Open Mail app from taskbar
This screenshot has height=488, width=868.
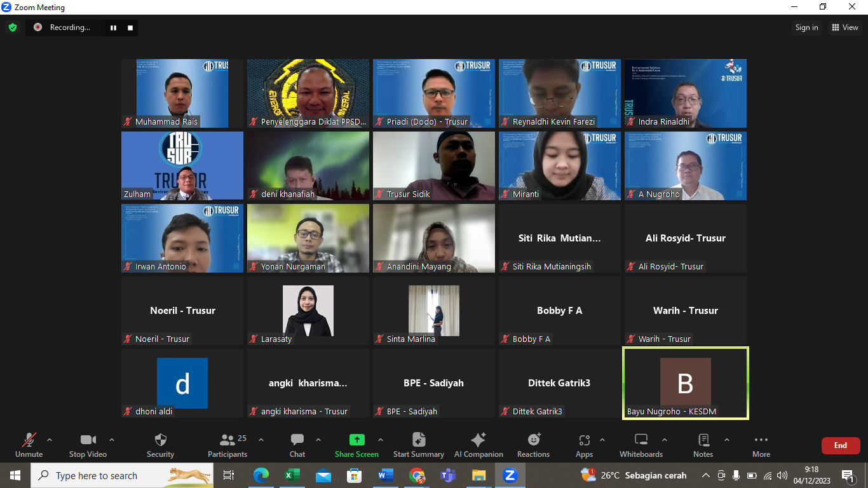click(323, 475)
